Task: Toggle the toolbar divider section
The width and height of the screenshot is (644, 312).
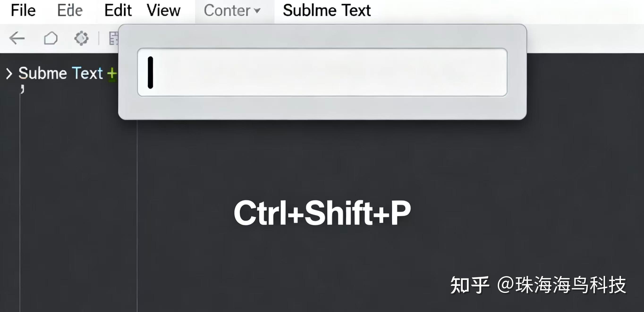Action: 99,38
